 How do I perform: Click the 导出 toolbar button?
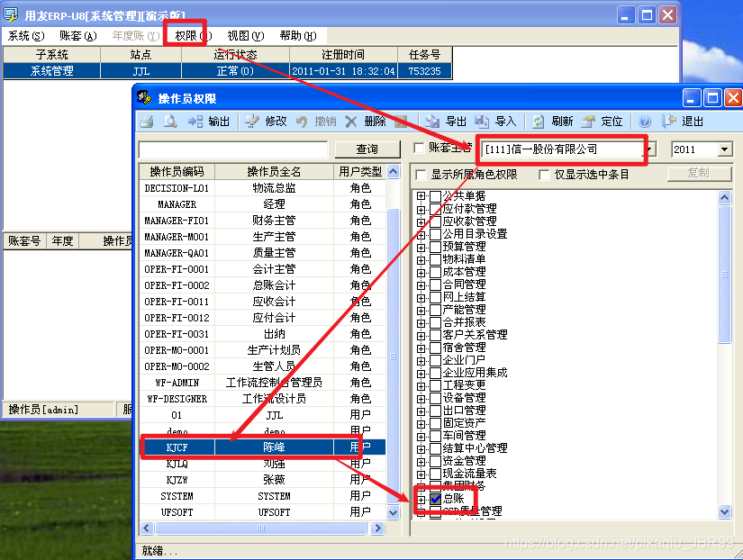pos(446,122)
